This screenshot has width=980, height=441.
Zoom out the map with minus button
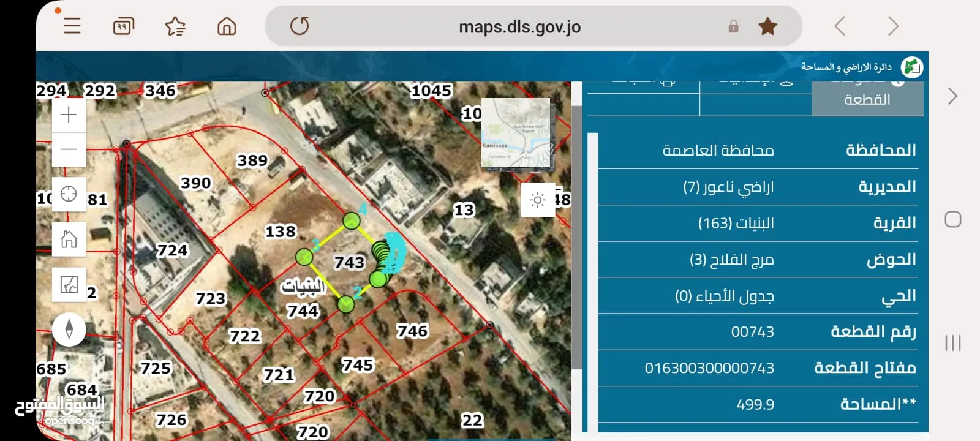coord(69,149)
